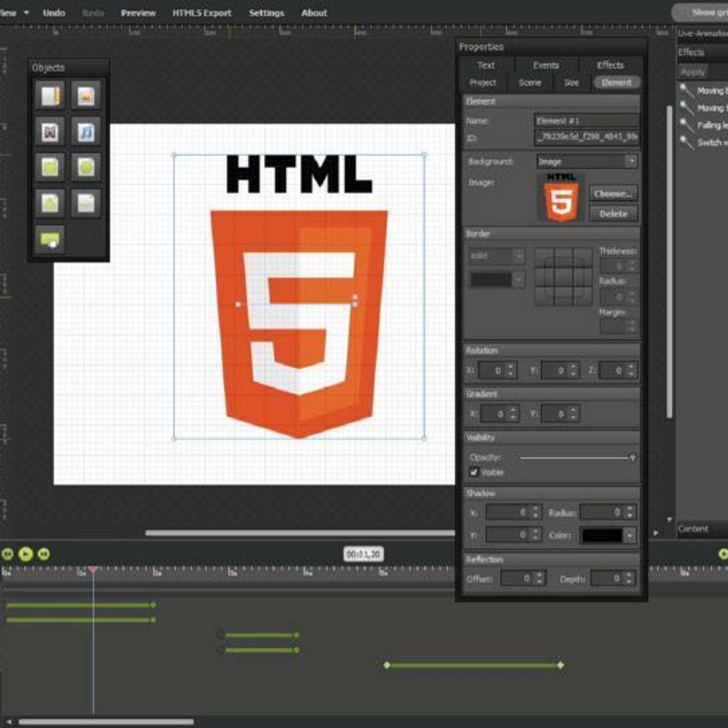728x728 pixels.
Task: Open the View menu dropdown arrow
Action: click(26, 13)
